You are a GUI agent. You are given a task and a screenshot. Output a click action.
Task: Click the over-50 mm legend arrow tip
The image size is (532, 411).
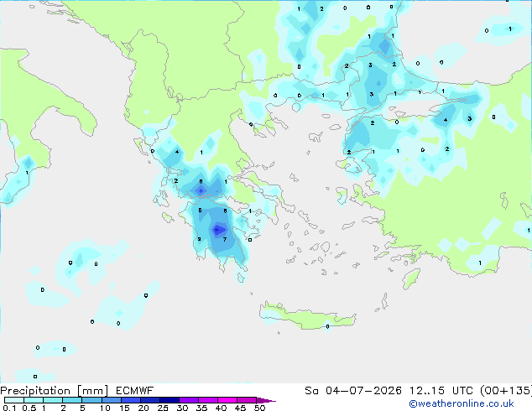click(x=266, y=400)
